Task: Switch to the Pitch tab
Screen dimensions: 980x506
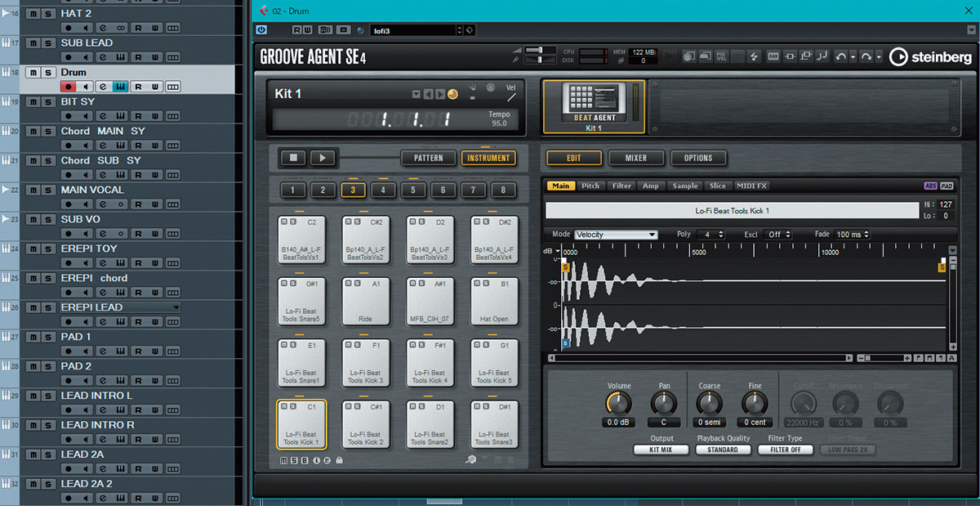Action: pos(590,186)
